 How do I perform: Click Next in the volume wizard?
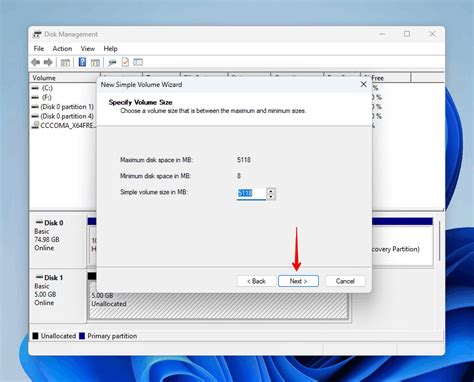click(298, 281)
